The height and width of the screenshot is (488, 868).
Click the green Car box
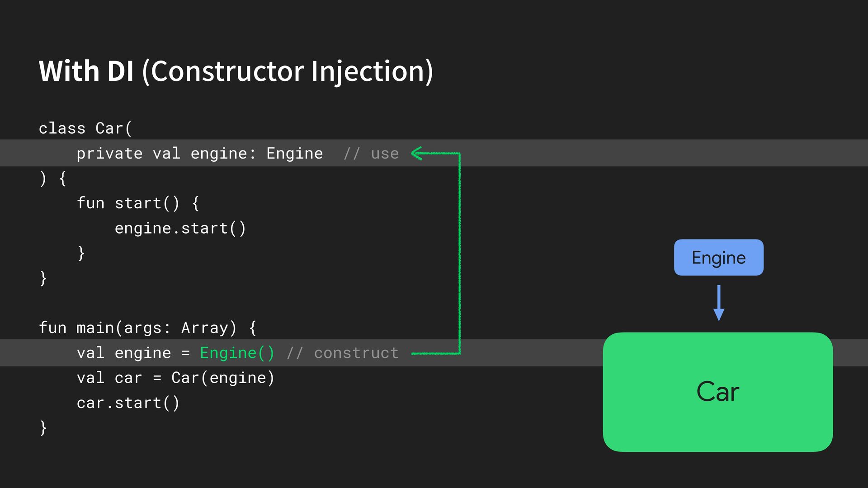pyautogui.click(x=717, y=392)
